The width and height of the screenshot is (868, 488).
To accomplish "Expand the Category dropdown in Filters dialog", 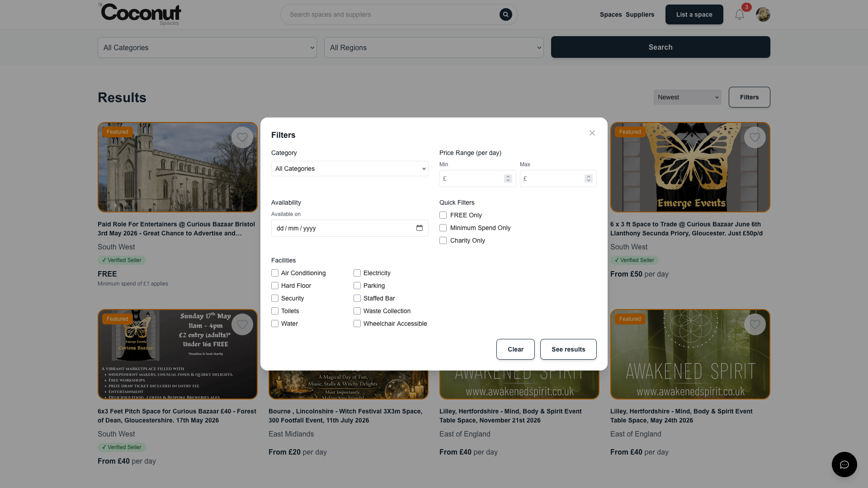I will point(350,169).
